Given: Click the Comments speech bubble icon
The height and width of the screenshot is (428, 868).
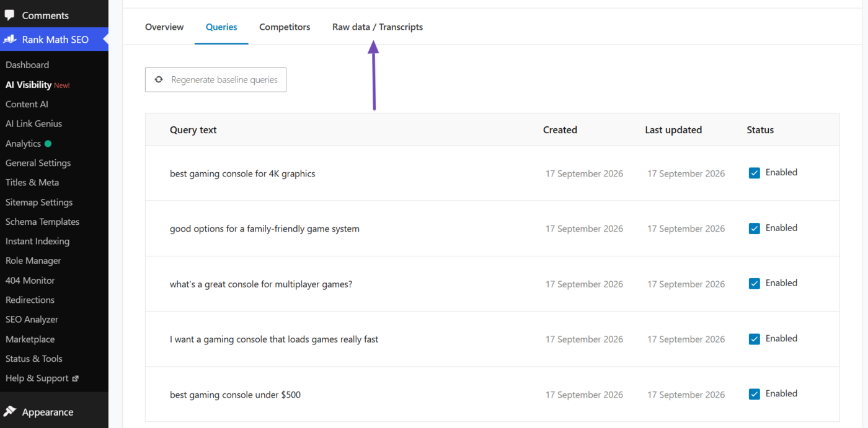Looking at the screenshot, I should coord(9,15).
